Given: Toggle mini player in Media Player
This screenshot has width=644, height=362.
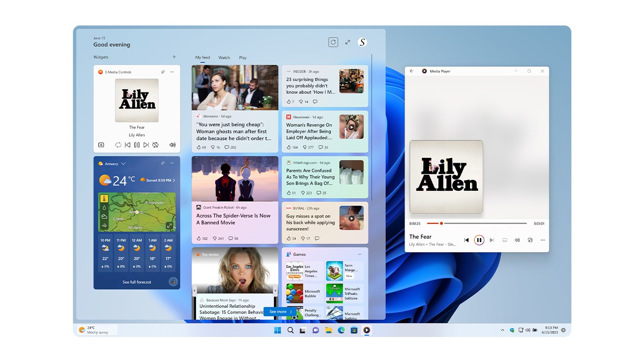Looking at the screenshot, I should (530, 240).
